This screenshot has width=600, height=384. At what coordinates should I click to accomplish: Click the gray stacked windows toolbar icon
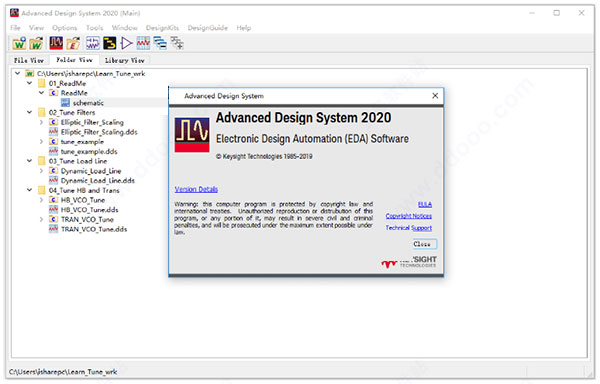(x=177, y=43)
